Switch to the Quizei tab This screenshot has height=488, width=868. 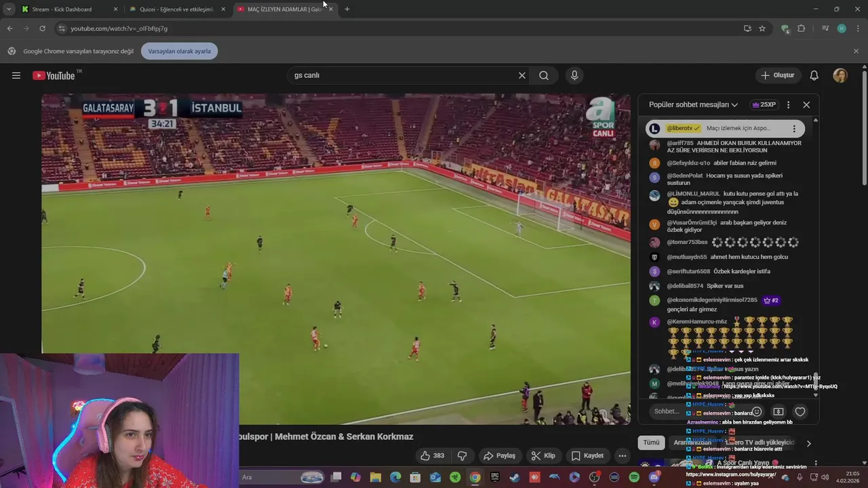pyautogui.click(x=177, y=9)
